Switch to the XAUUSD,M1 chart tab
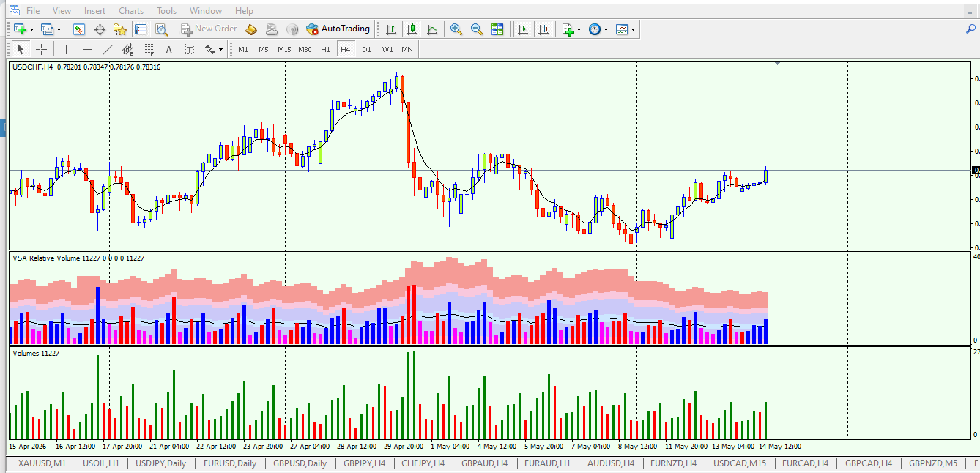 point(42,463)
